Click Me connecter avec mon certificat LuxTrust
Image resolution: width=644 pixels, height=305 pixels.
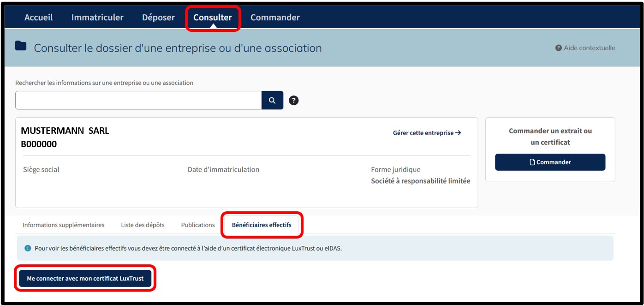[85, 279]
